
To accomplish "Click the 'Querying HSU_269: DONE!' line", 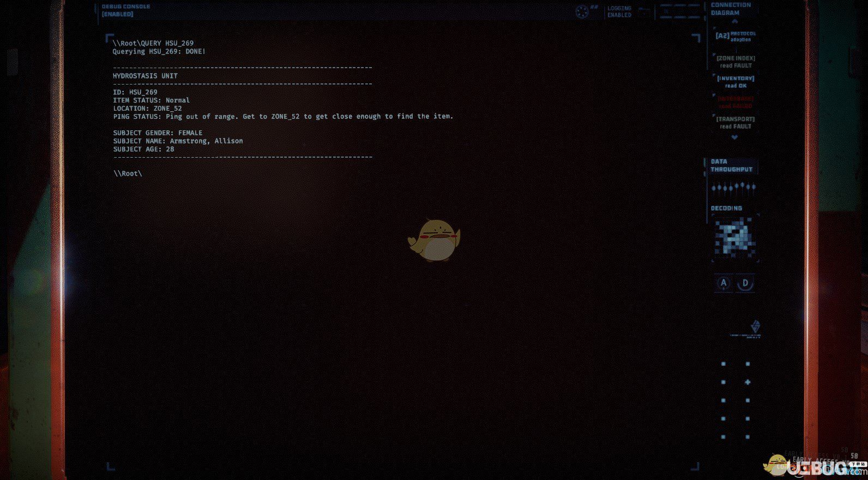I will coord(159,51).
